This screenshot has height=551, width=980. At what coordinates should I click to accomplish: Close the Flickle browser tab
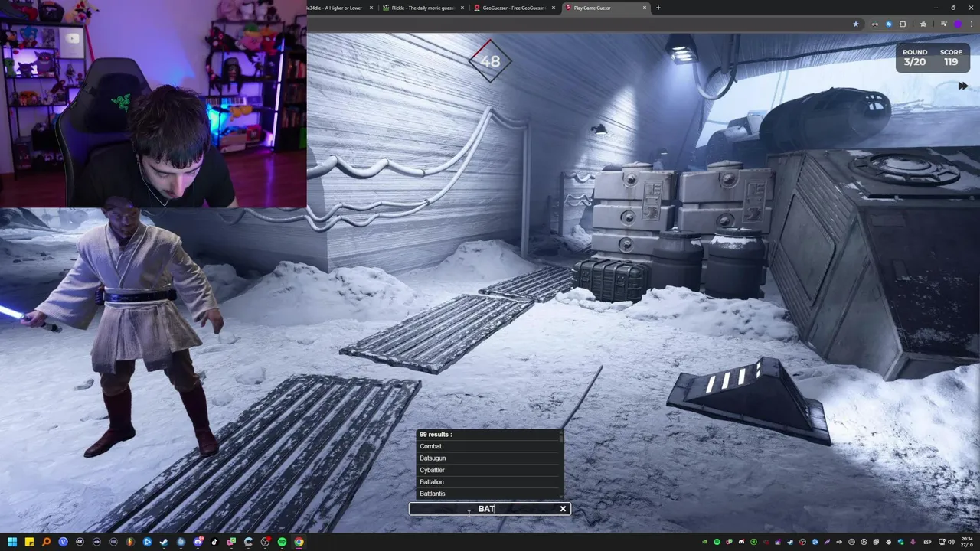tap(462, 8)
